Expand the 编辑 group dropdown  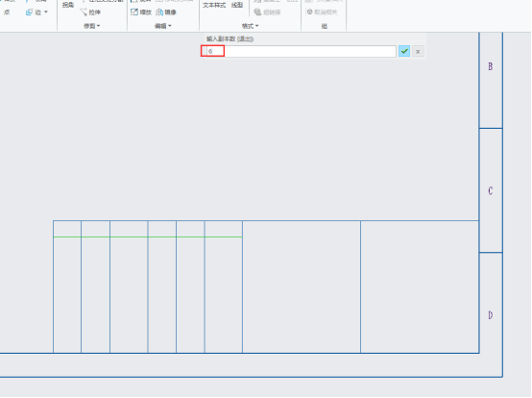[163, 26]
